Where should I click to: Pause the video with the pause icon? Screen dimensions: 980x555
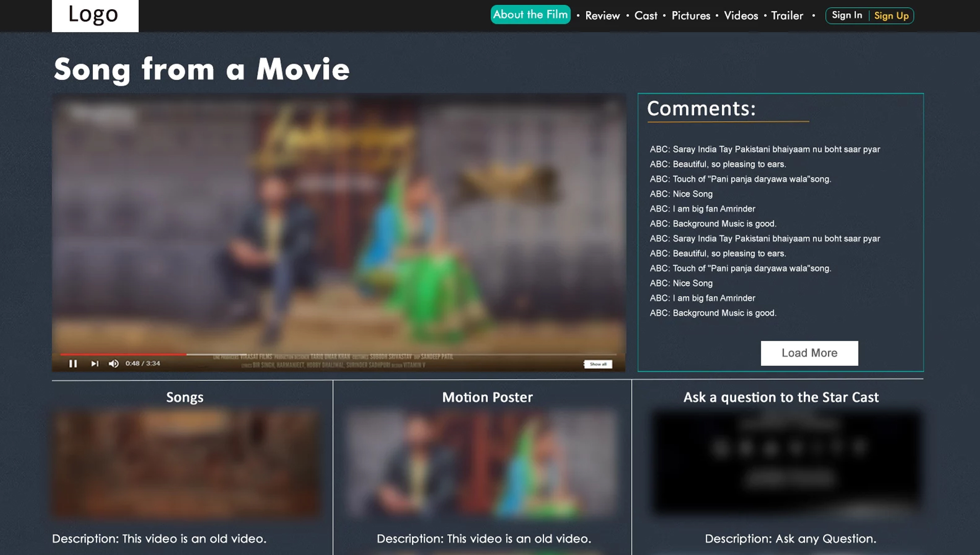(x=73, y=363)
